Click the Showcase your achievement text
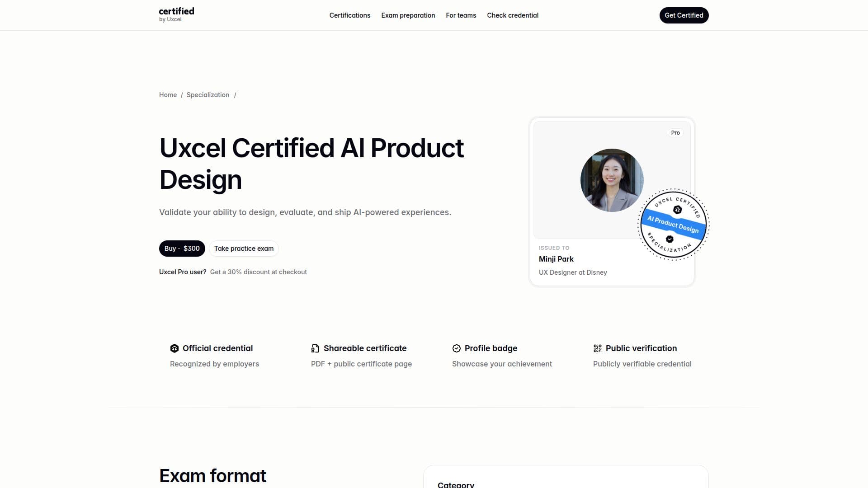The image size is (868, 488). 502,364
